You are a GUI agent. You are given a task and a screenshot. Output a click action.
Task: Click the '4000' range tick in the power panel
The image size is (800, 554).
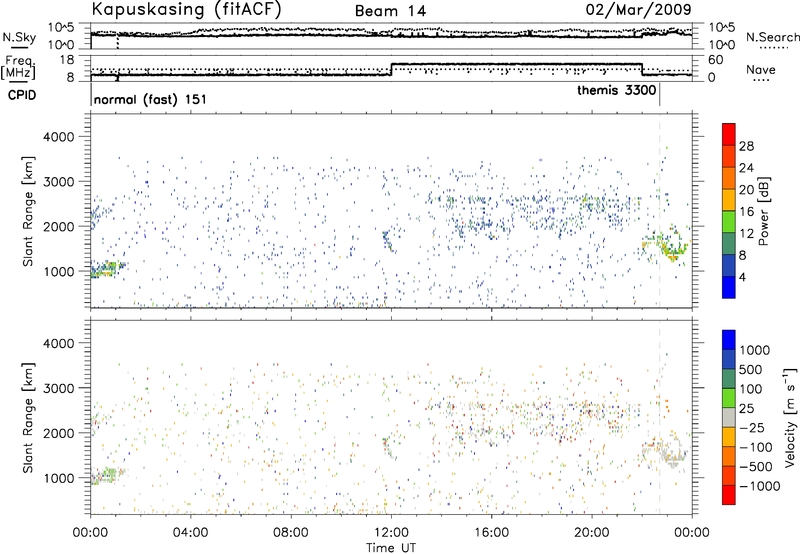58,137
